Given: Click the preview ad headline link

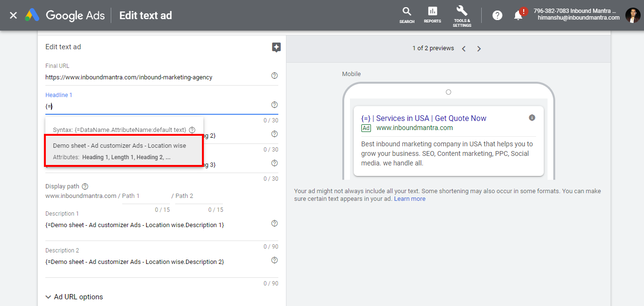Looking at the screenshot, I should tap(424, 118).
